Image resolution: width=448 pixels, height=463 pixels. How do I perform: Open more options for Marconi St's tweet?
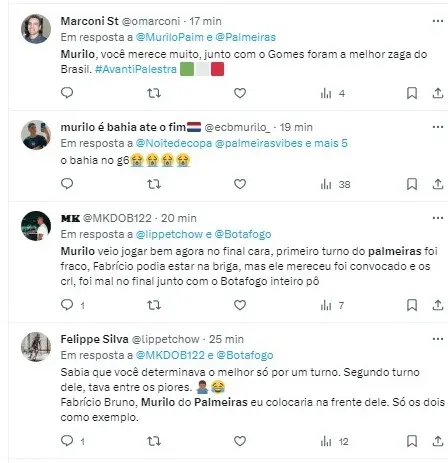coord(438,21)
